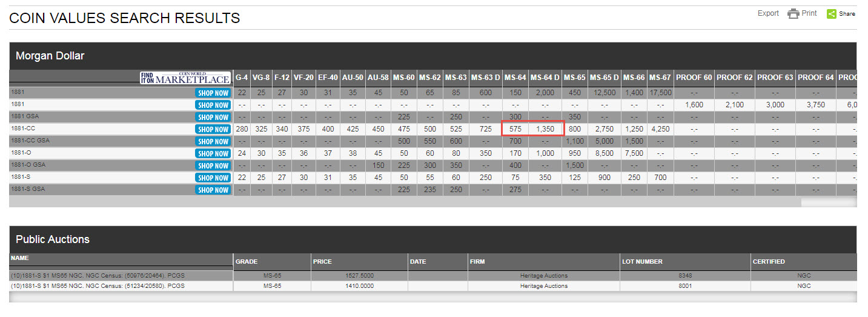This screenshot has height=317, width=868.
Task: Select the PROOF 60 column header
Action: pos(694,78)
